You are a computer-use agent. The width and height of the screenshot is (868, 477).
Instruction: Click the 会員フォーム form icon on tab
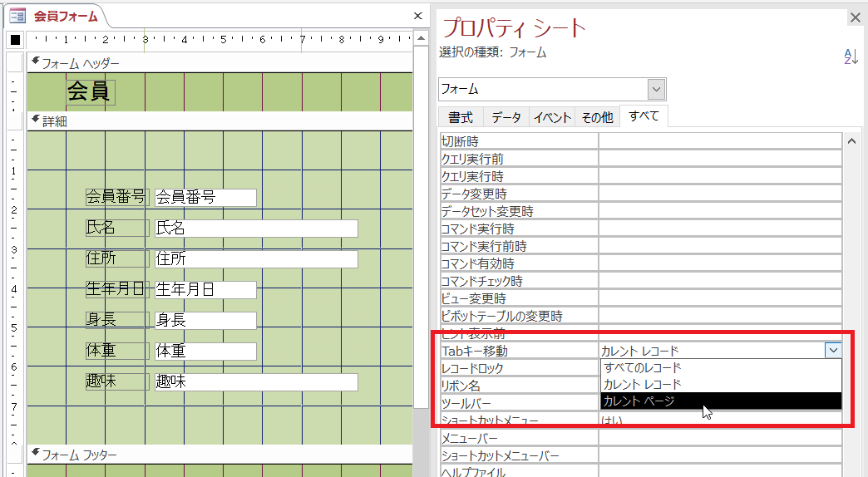(x=17, y=16)
